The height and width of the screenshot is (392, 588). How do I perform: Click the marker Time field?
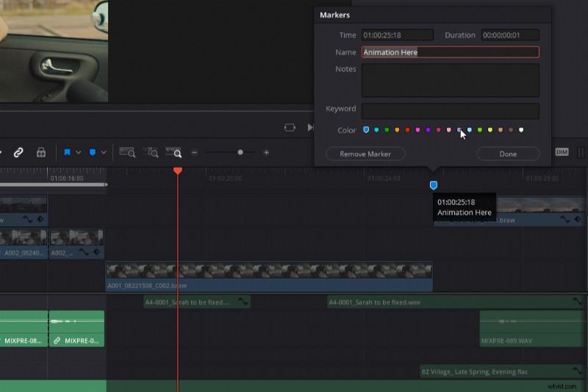(x=398, y=35)
